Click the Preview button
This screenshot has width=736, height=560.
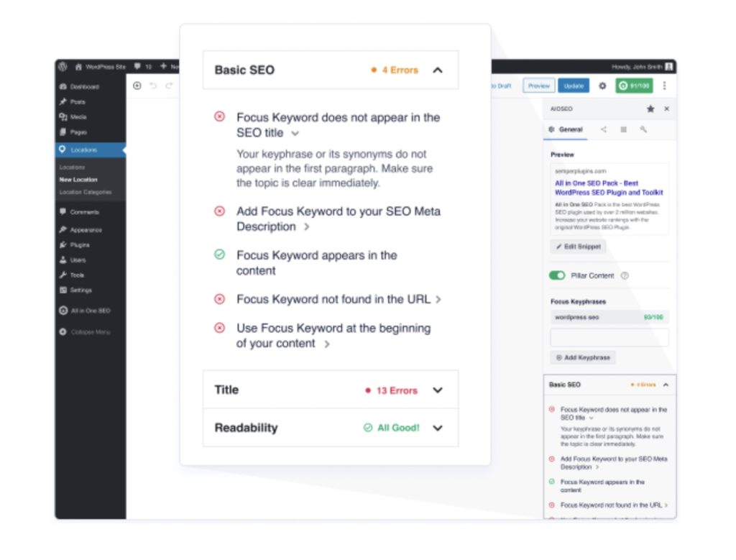tap(539, 86)
